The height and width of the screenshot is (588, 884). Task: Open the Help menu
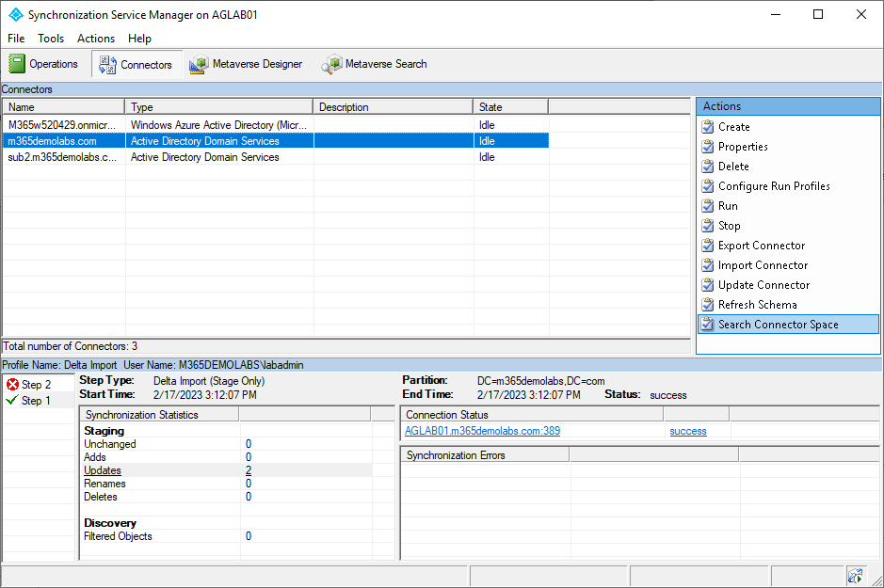pyautogui.click(x=139, y=39)
